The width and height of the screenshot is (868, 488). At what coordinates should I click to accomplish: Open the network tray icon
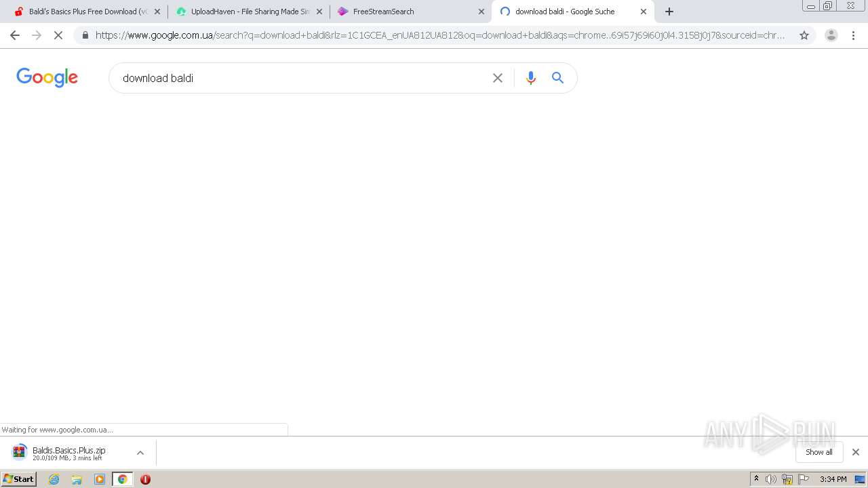coord(787,479)
